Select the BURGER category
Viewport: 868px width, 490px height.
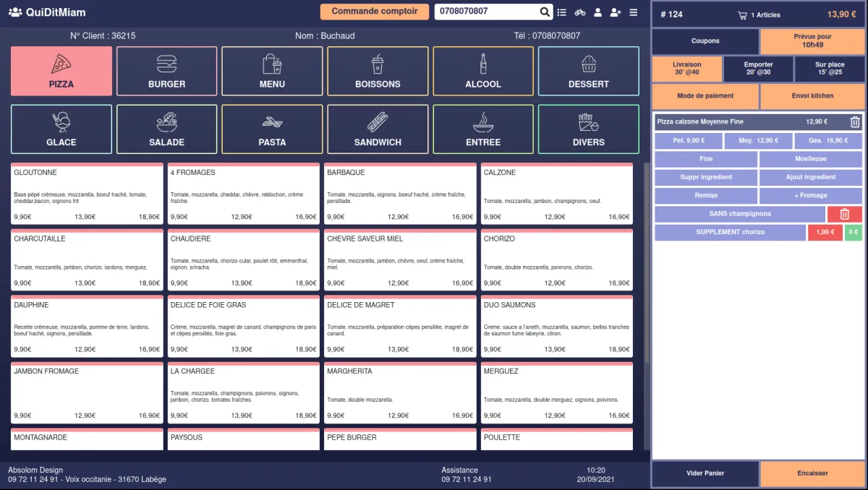[x=167, y=71]
